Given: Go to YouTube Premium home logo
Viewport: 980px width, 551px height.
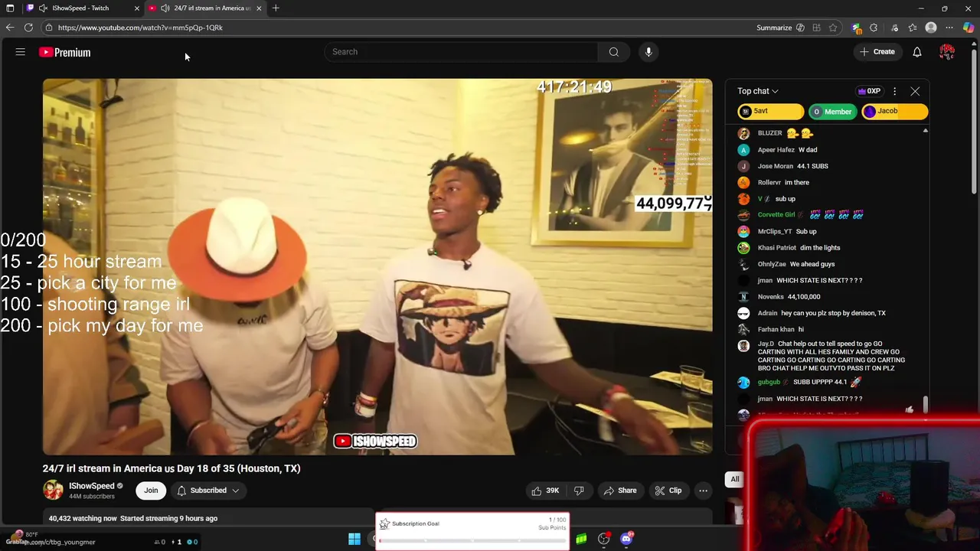Looking at the screenshot, I should point(65,52).
